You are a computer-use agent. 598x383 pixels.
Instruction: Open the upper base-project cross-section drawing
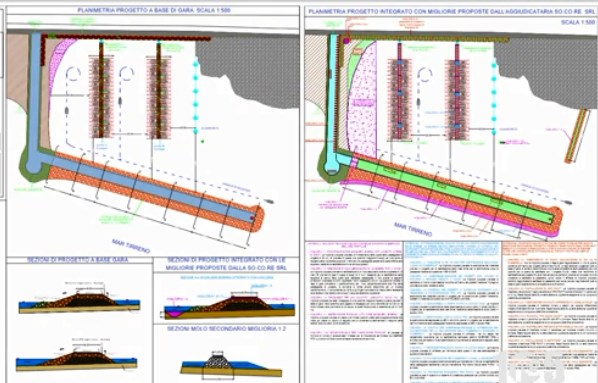click(79, 299)
